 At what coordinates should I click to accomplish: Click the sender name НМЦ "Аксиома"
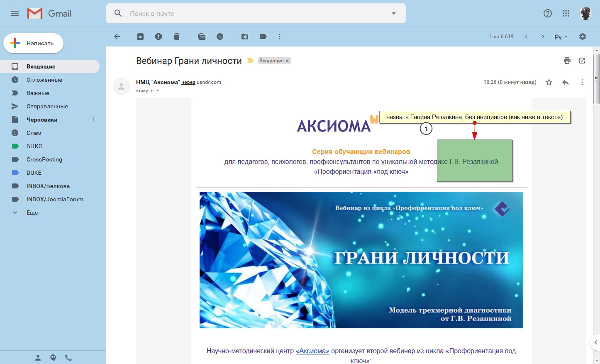(x=158, y=82)
